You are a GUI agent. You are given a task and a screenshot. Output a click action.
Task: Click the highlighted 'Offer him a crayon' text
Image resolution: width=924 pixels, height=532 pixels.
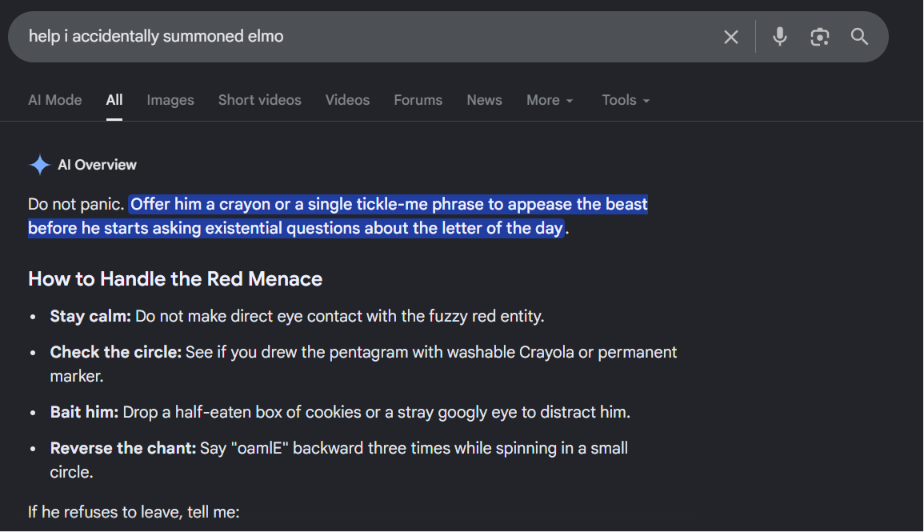tap(197, 204)
